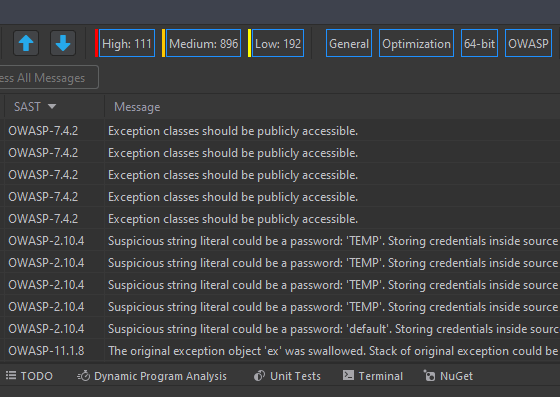Open the NuGet tool window
Viewport: 560px width, 397px height.
448,376
